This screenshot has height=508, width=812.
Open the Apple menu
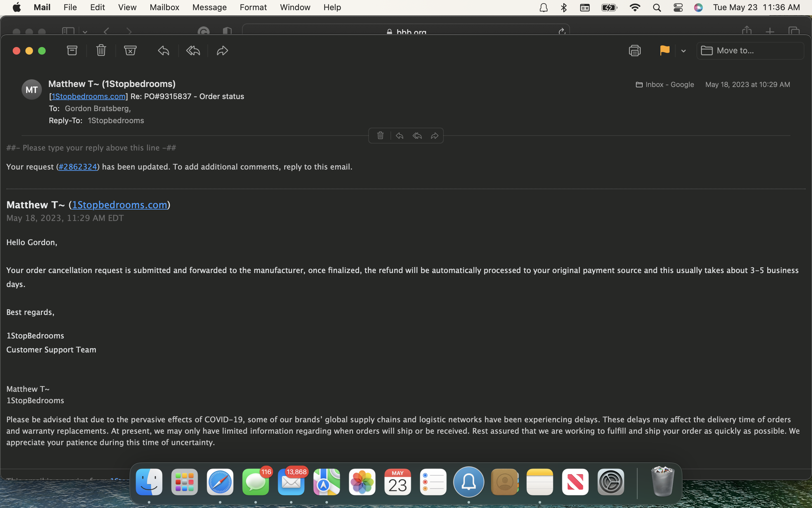[17, 7]
